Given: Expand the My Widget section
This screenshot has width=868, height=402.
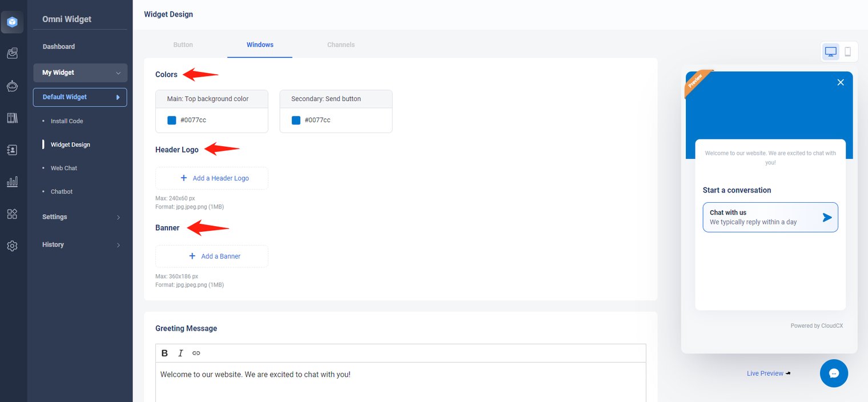Looking at the screenshot, I should 80,73.
